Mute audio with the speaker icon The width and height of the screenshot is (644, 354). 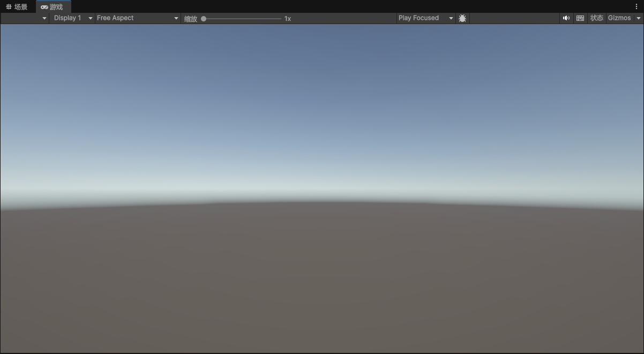pyautogui.click(x=566, y=18)
